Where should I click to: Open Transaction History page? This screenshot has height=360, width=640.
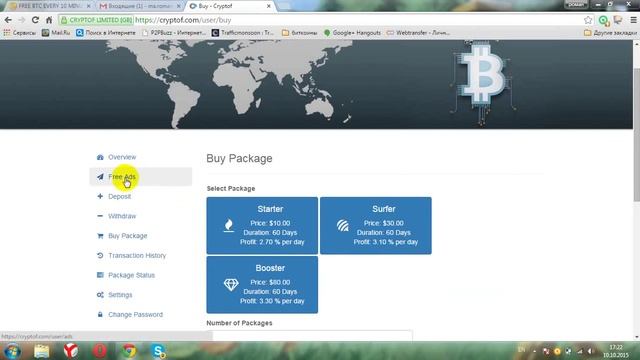pos(137,256)
